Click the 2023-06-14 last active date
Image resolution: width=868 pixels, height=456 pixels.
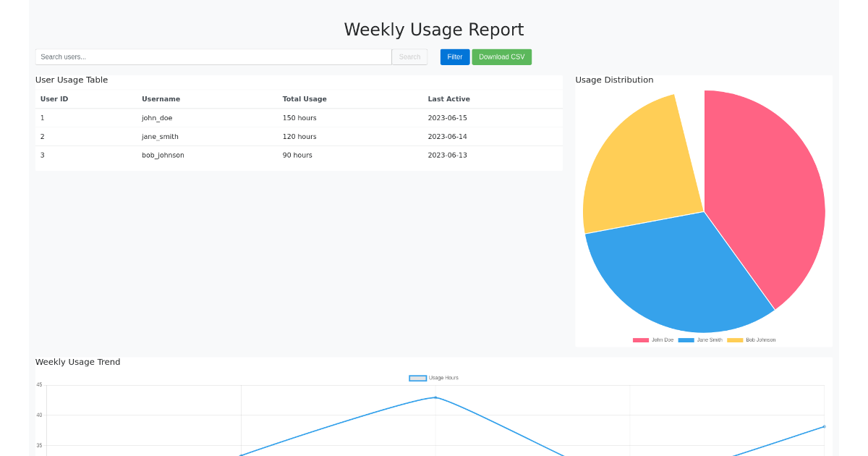coord(447,137)
